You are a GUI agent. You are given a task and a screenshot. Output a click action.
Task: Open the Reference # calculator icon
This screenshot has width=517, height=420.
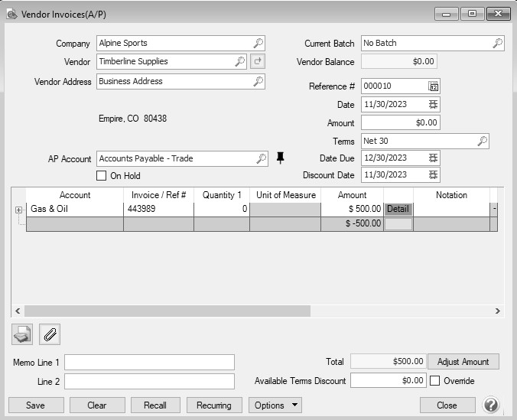pos(434,86)
